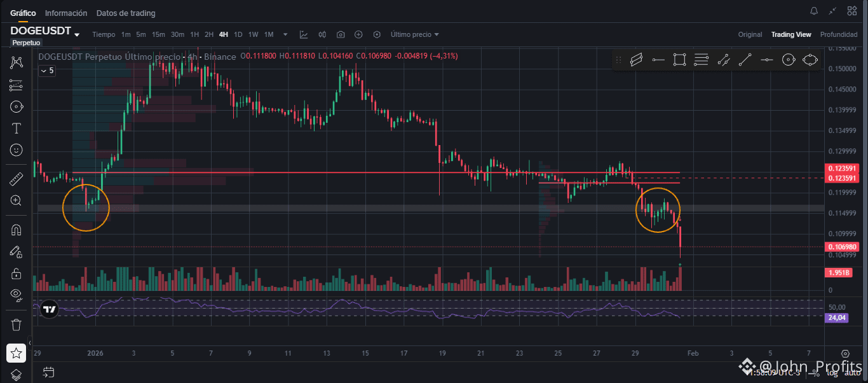Viewport: 868px width, 383px height.
Task: Set timeframe to 5m
Action: (x=141, y=34)
